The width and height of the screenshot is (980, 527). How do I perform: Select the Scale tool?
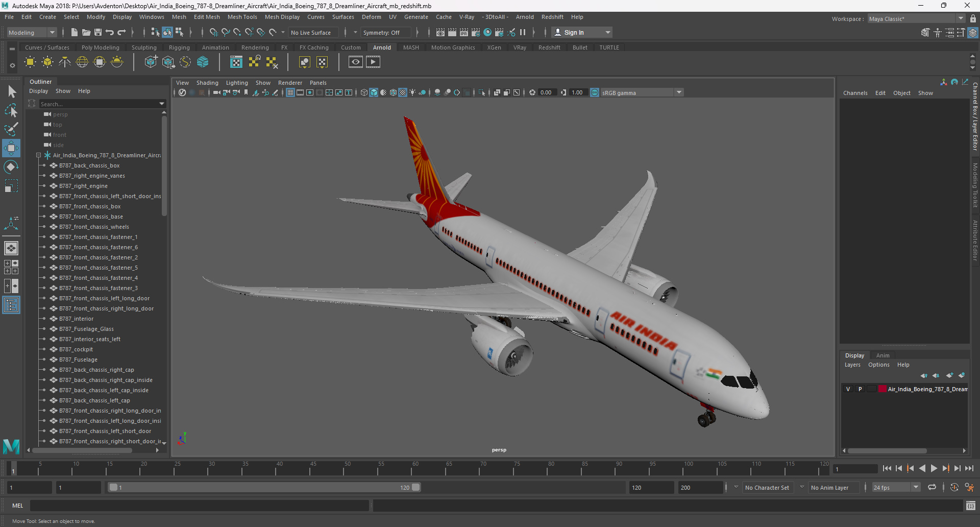coord(11,186)
